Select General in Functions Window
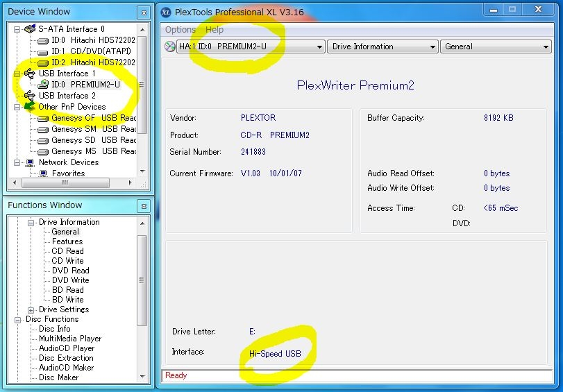Viewport: 563px width, 392px height. tap(65, 232)
